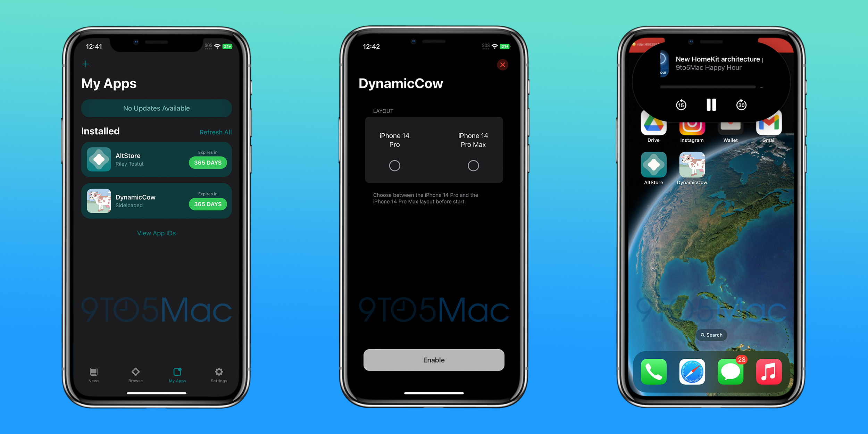Select iPhone 14 Pro layout radio button
Image resolution: width=868 pixels, height=434 pixels.
(x=395, y=166)
